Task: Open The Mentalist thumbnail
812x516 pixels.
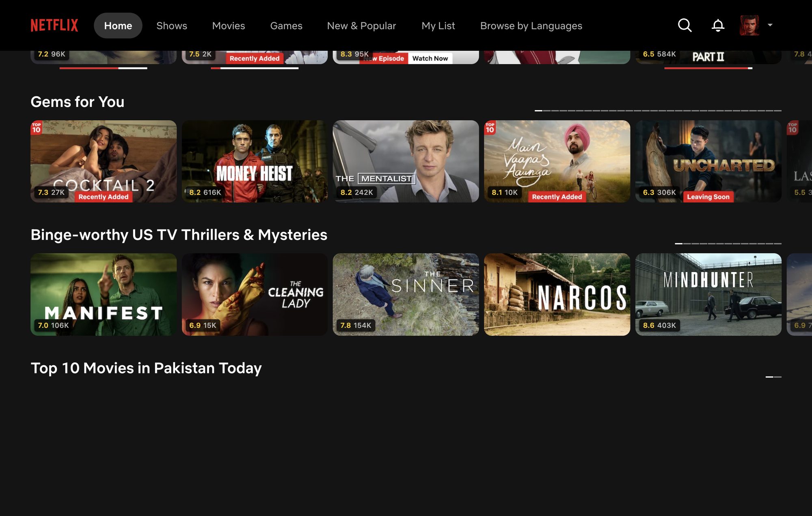Action: tap(406, 161)
